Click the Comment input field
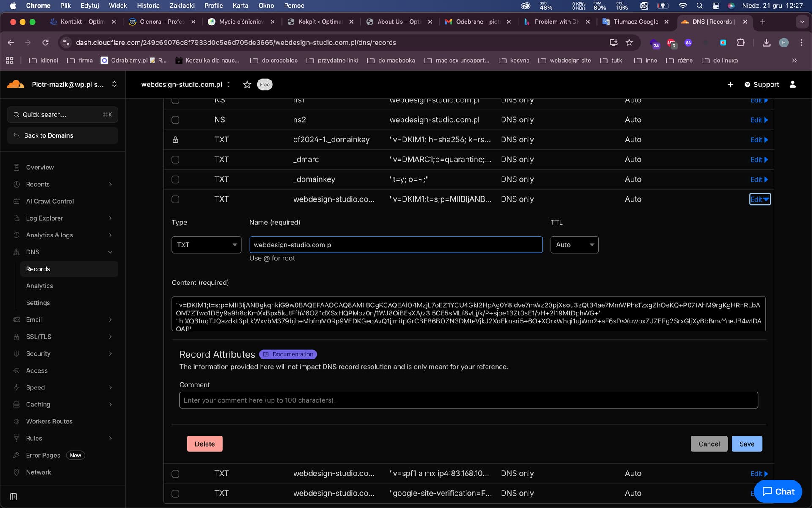 (x=468, y=400)
